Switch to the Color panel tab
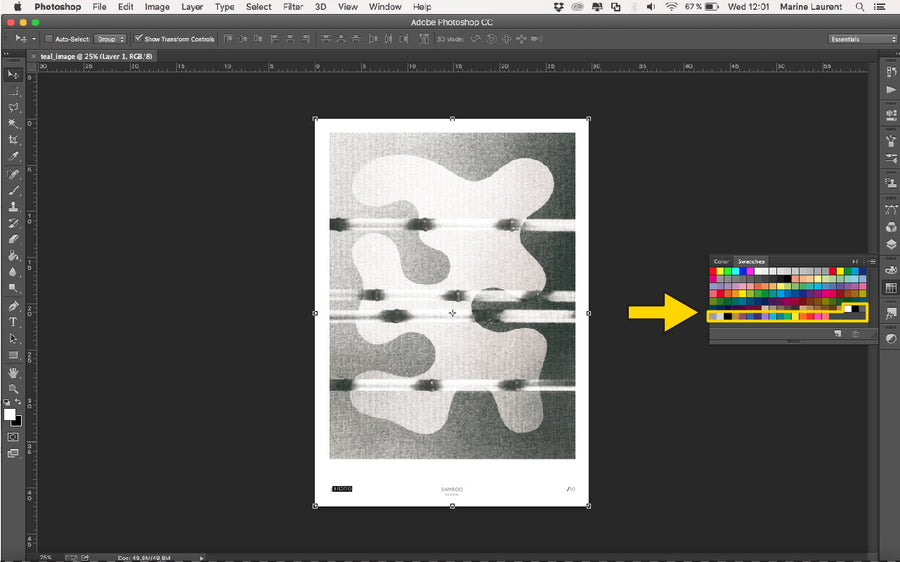The height and width of the screenshot is (562, 900). click(x=721, y=261)
